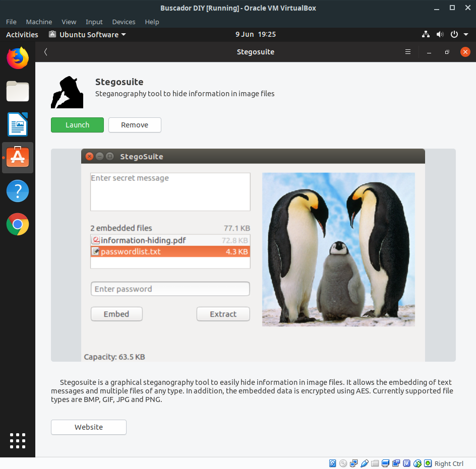Click the VirtualBox mouse integration status icon

(418, 463)
